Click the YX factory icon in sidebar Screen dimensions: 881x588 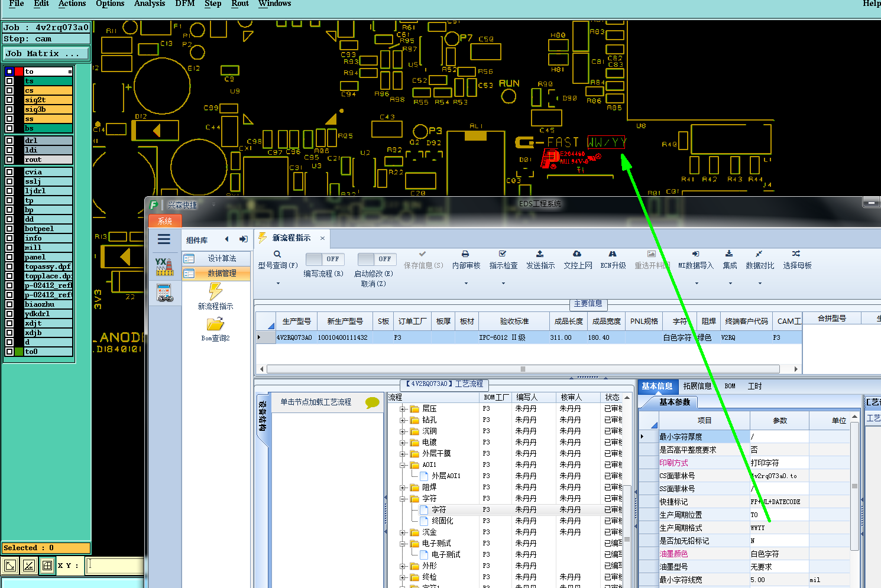(x=164, y=267)
